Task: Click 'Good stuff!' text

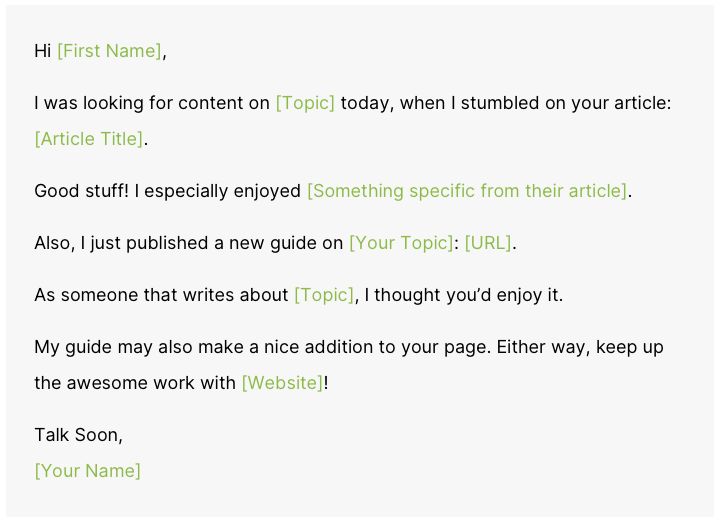Action: (x=82, y=191)
